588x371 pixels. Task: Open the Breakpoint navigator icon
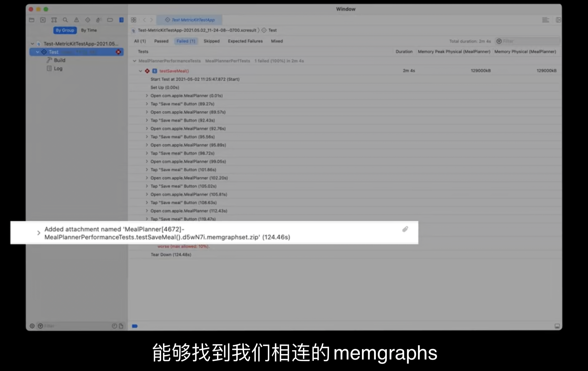point(110,20)
